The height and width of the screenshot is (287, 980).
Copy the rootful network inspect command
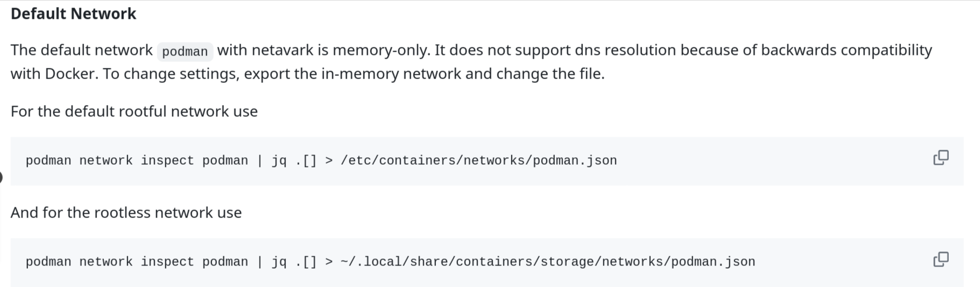940,158
